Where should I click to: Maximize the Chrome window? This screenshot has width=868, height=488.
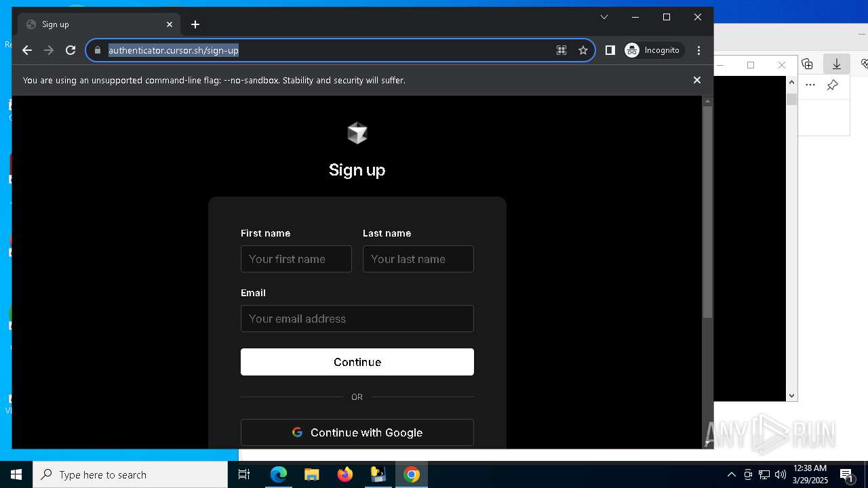pyautogui.click(x=667, y=17)
